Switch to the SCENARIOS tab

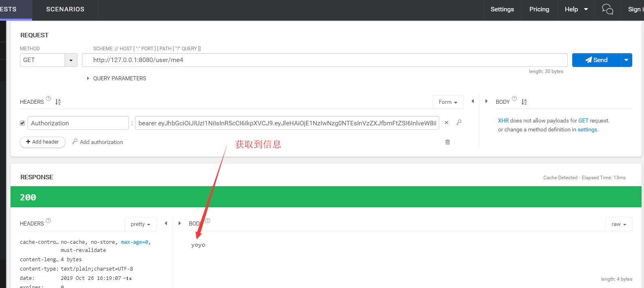click(65, 9)
